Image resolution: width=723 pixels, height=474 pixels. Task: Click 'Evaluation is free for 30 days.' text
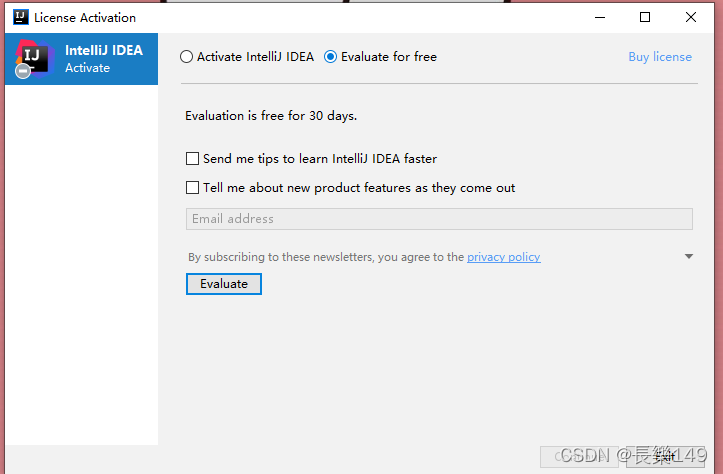pyautogui.click(x=271, y=116)
